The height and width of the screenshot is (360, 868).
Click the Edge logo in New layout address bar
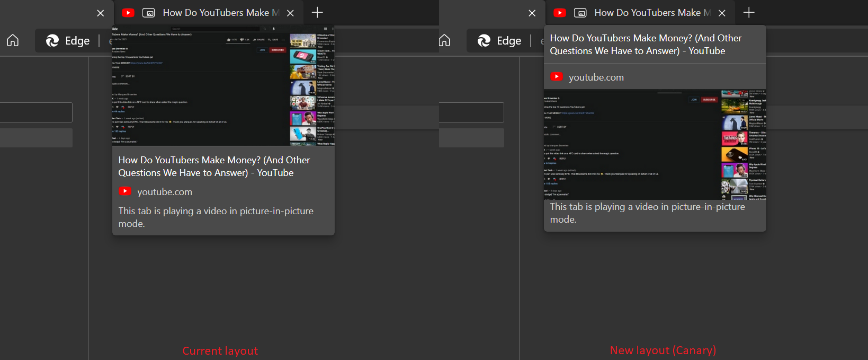pyautogui.click(x=484, y=40)
